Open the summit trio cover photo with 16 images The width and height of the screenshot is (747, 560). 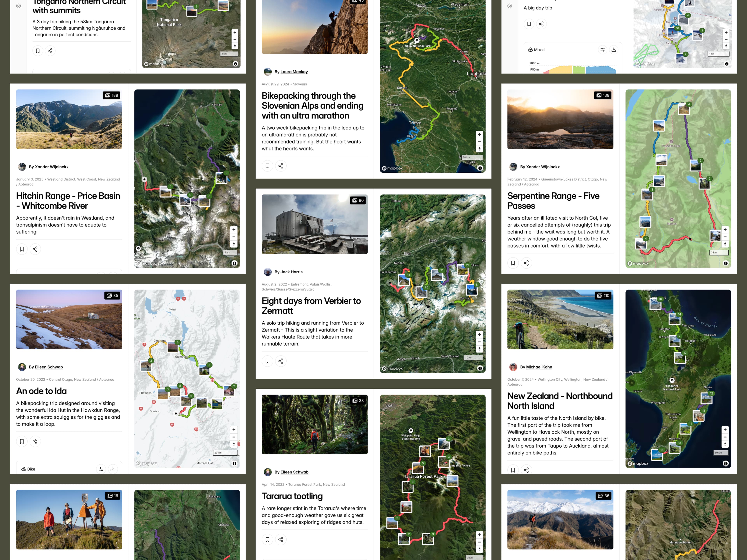69,520
